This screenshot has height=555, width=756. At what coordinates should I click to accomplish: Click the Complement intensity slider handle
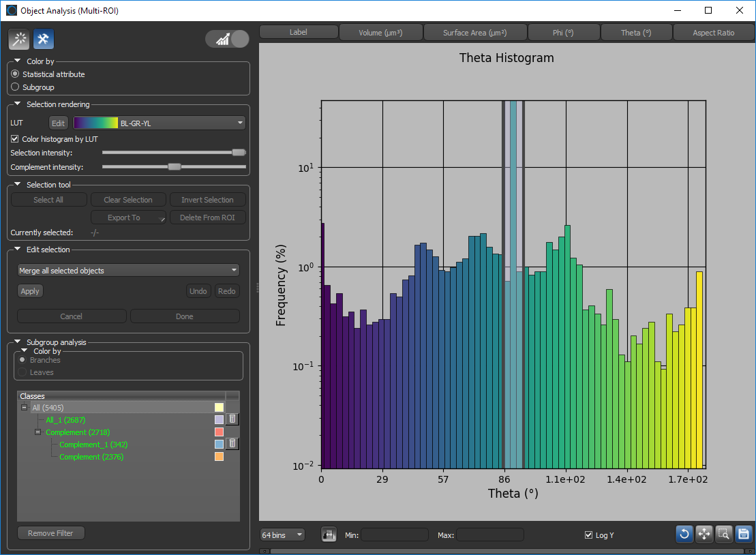click(x=175, y=166)
